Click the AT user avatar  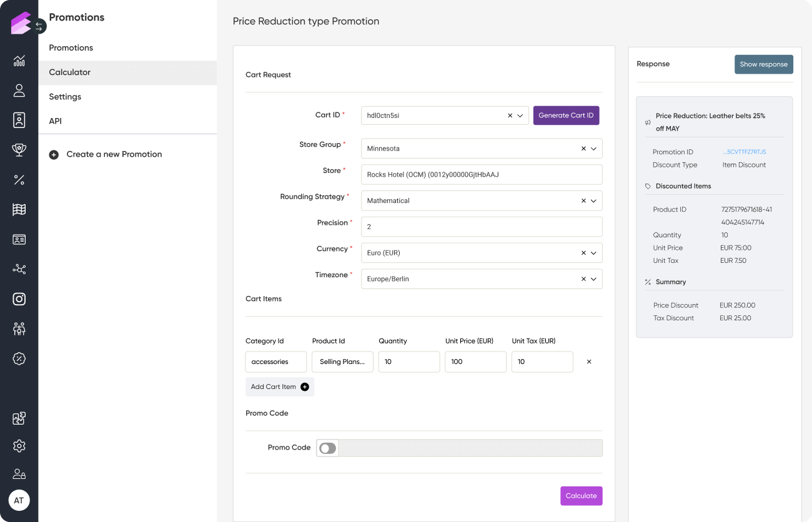click(x=19, y=500)
